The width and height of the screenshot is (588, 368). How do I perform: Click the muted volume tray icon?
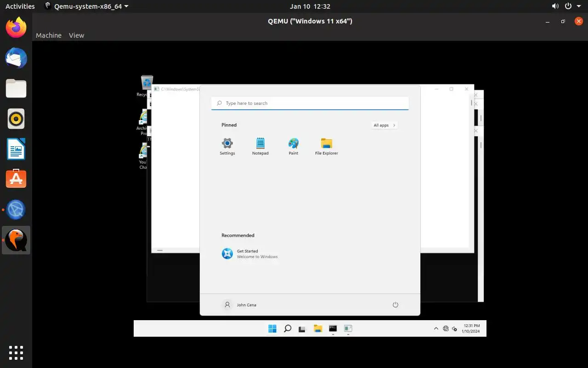tap(454, 328)
